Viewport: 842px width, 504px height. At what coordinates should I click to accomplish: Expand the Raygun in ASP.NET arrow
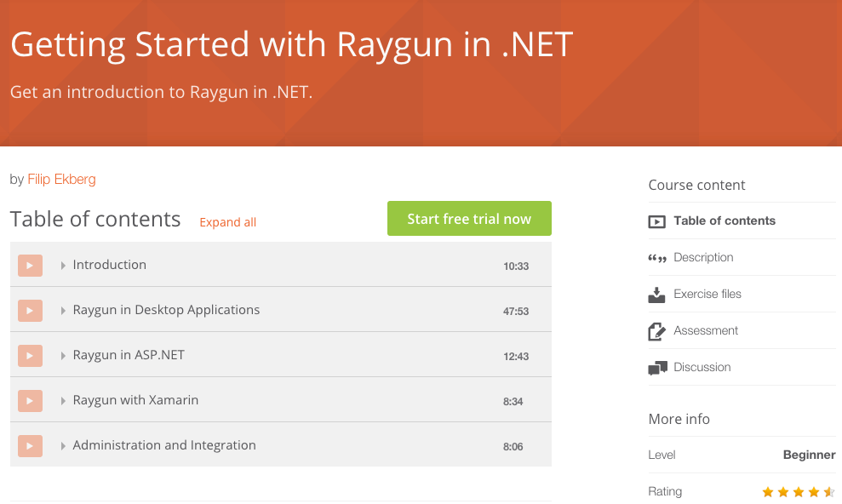click(x=63, y=356)
